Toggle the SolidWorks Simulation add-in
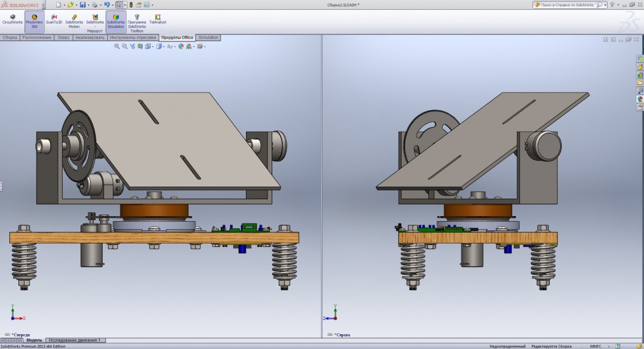 [x=116, y=21]
